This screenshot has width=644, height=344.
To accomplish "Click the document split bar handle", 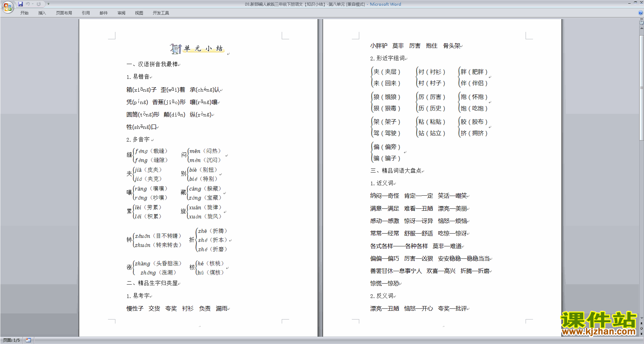I will point(642,19).
